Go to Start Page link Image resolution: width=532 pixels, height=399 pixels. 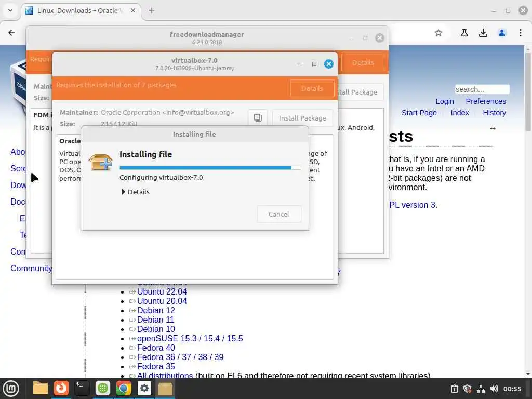tap(419, 113)
